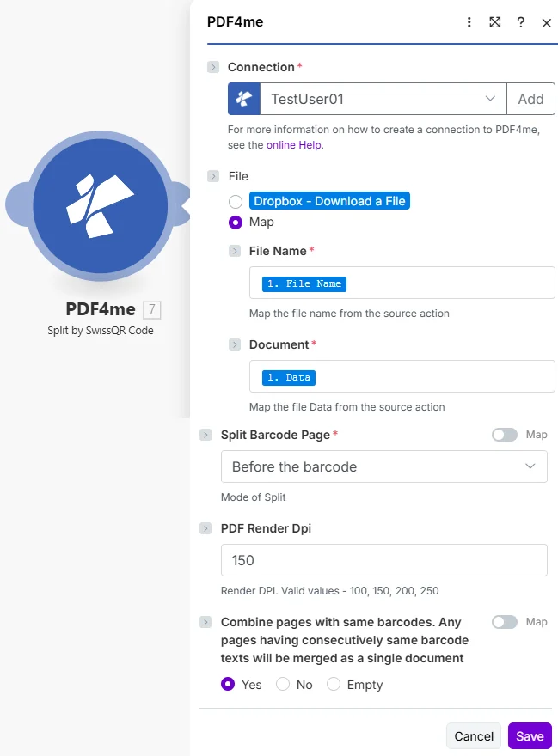
Task: Select Yes for combine pages
Action: 228,684
